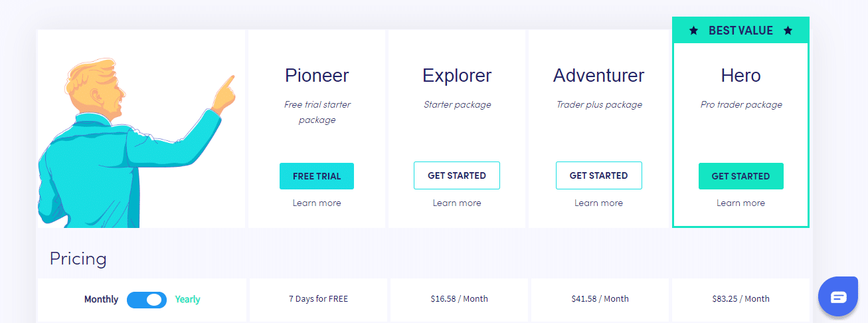The width and height of the screenshot is (868, 323).
Task: Click the Pioneer plan title
Action: click(317, 76)
